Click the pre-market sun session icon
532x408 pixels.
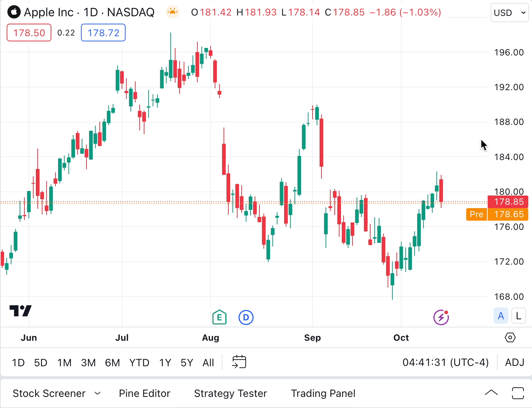tap(172, 12)
